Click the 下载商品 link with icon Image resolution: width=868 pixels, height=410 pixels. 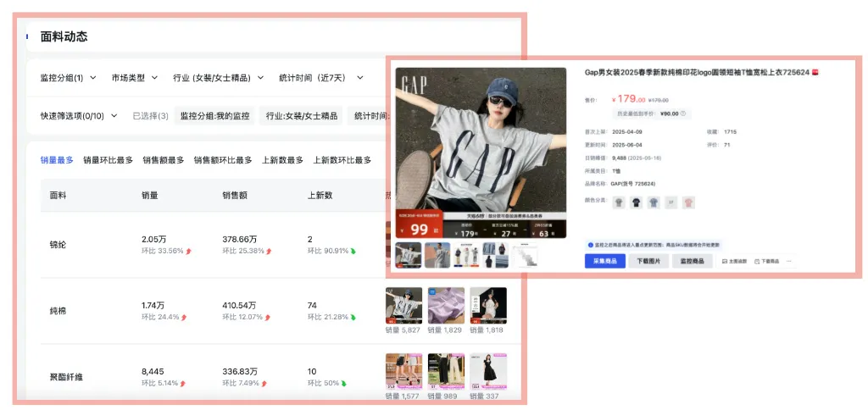click(766, 261)
